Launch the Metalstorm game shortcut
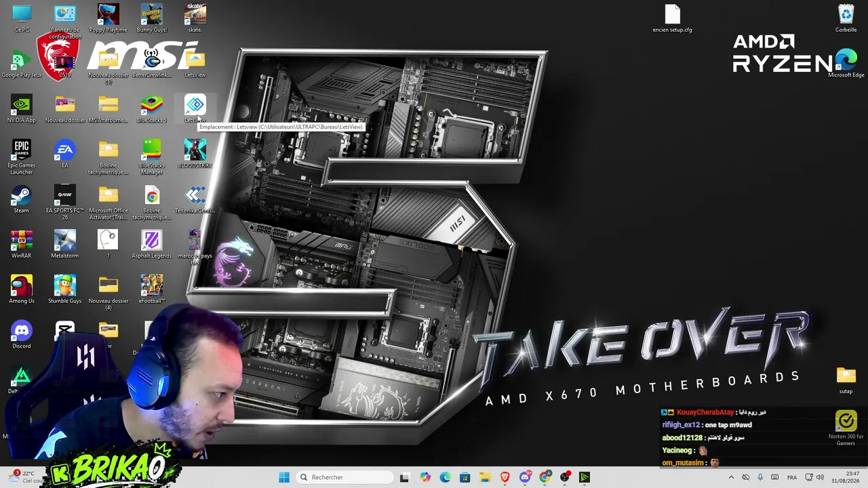 click(x=65, y=245)
